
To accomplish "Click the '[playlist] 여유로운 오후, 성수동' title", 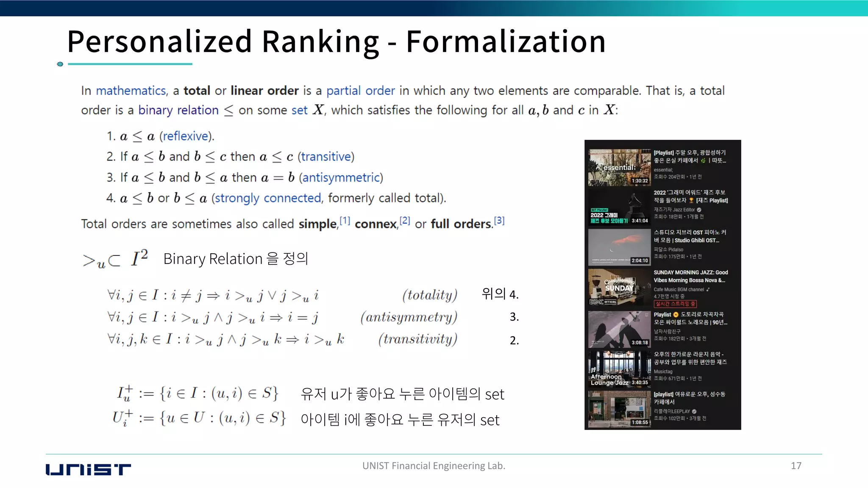I will (x=690, y=398).
